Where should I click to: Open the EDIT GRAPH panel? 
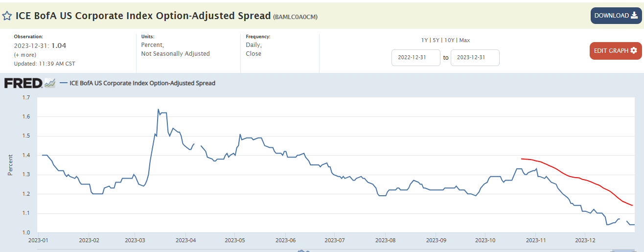(x=616, y=51)
